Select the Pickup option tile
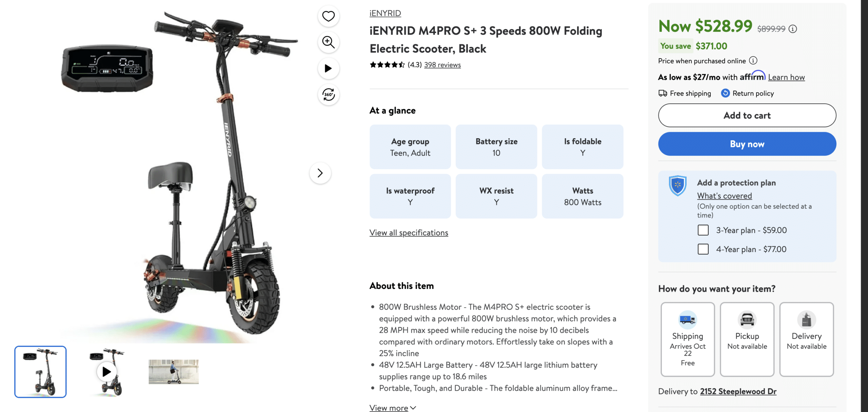The height and width of the screenshot is (412, 868). pos(747,339)
